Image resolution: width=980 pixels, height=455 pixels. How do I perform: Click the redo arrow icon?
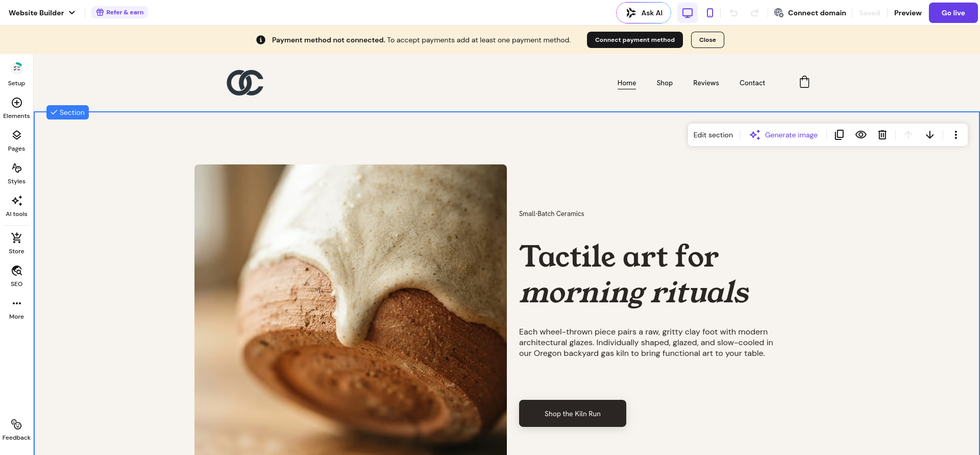coord(755,13)
